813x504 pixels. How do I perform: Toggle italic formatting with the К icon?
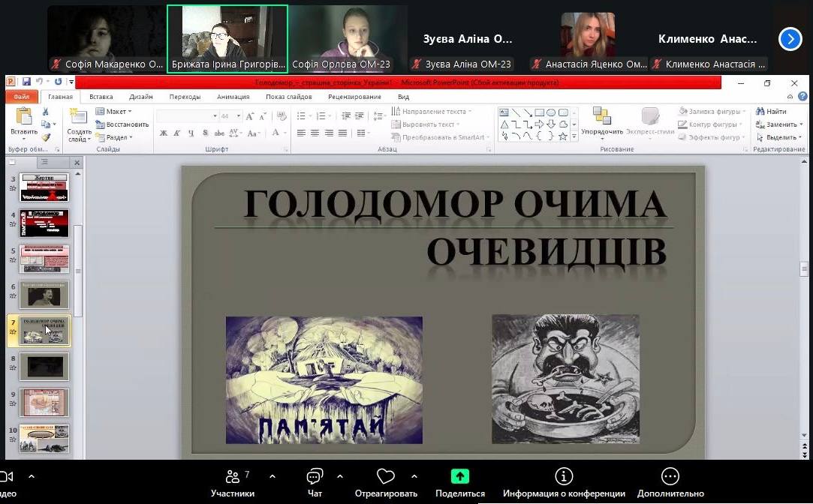coord(177,133)
